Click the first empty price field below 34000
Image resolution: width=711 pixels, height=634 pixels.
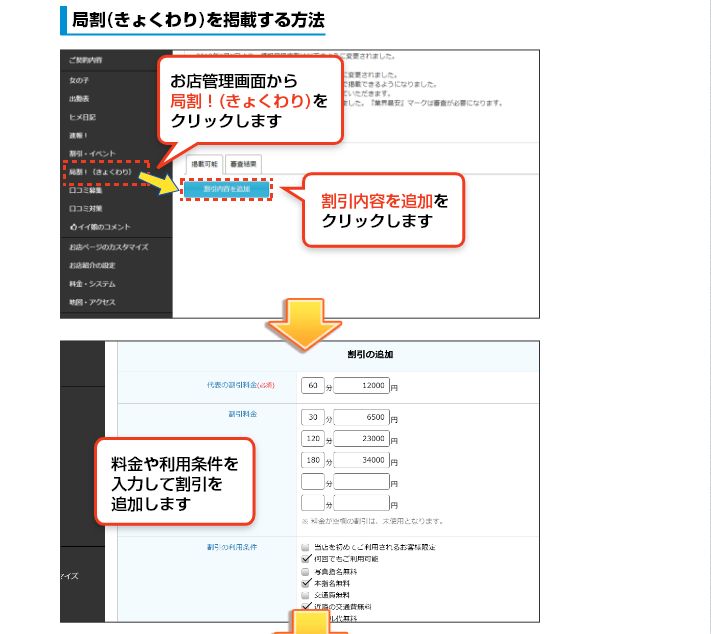pyautogui.click(x=361, y=482)
